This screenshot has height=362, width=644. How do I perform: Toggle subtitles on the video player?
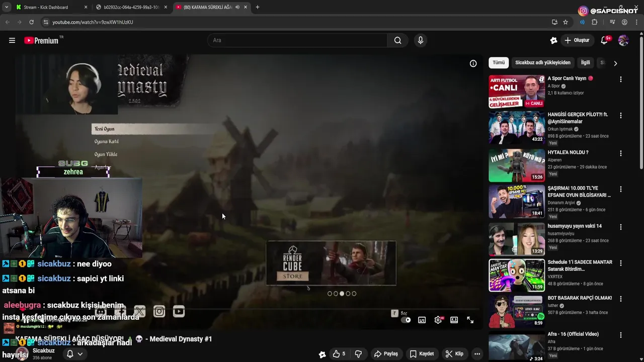(422, 320)
